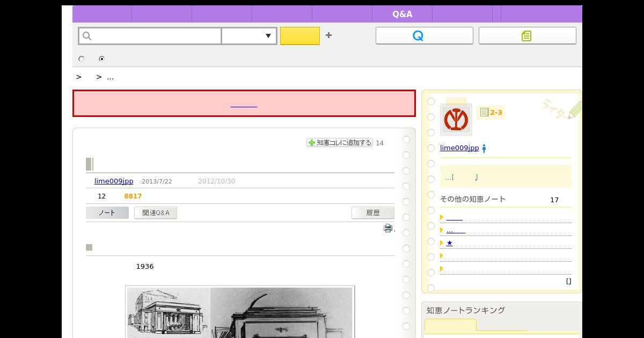Click the blue person icon beside lime009jpp
The height and width of the screenshot is (338, 644).
pyautogui.click(x=484, y=149)
